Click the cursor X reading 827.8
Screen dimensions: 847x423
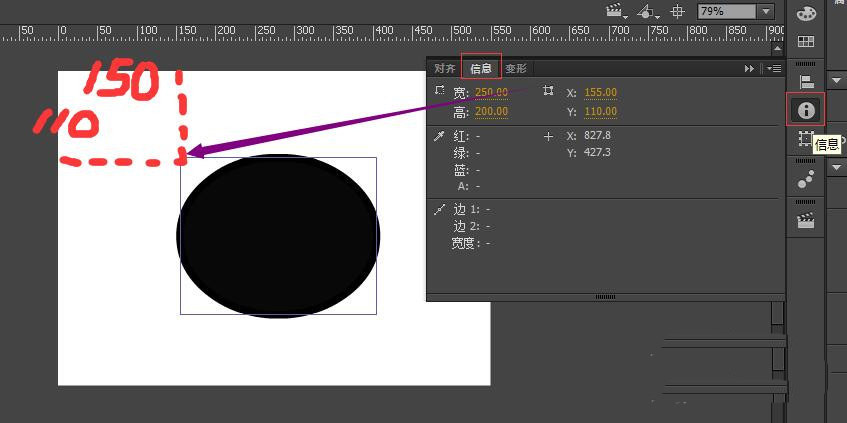tap(597, 135)
